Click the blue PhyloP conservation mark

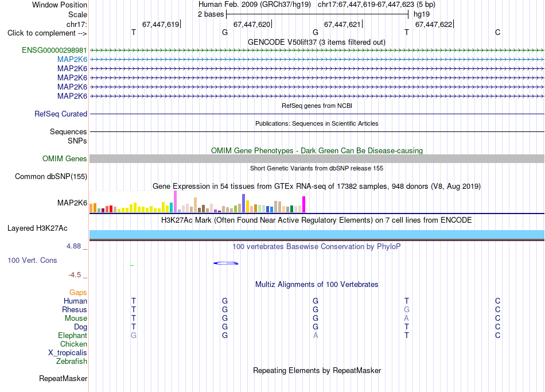coord(225,263)
